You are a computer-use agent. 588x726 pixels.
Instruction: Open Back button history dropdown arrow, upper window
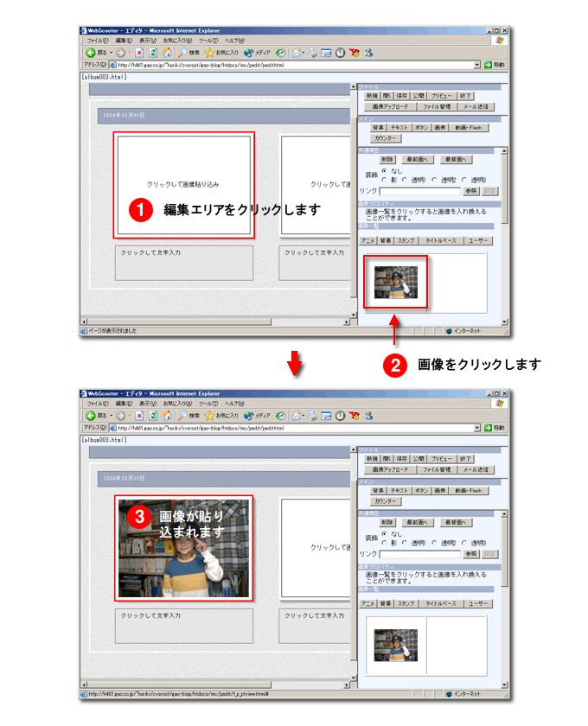pos(112,53)
